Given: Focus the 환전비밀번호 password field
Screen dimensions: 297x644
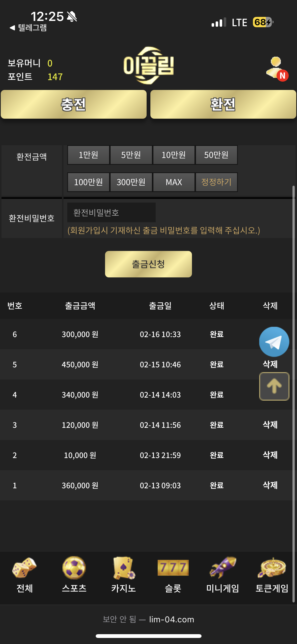Looking at the screenshot, I should point(111,213).
